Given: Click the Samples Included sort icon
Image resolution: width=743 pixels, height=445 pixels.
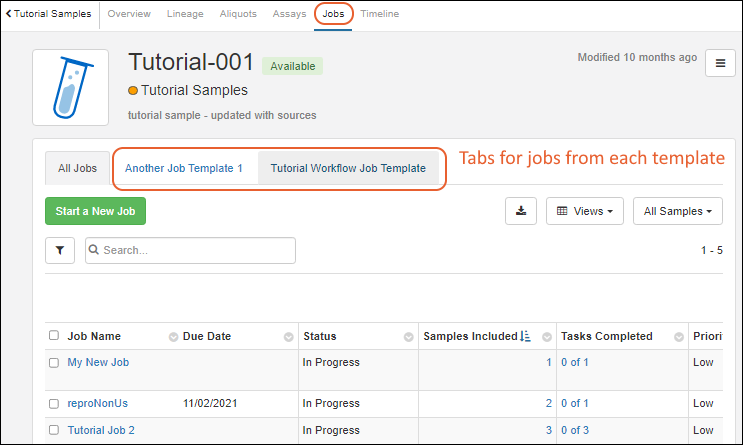Looking at the screenshot, I should pos(525,337).
